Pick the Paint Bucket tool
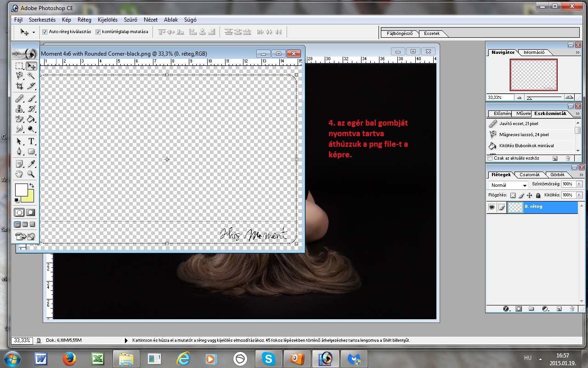This screenshot has width=588, height=368. coord(31,119)
